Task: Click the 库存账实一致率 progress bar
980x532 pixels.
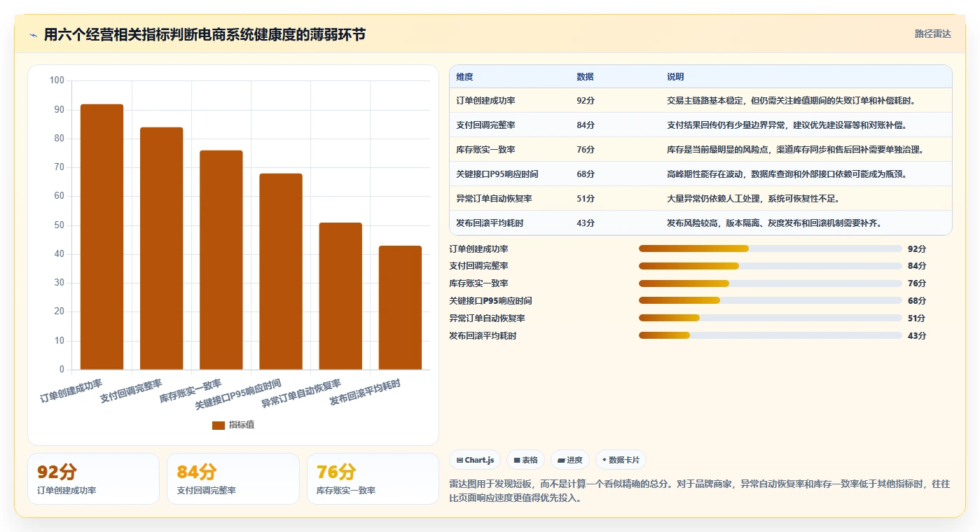Action: point(770,283)
